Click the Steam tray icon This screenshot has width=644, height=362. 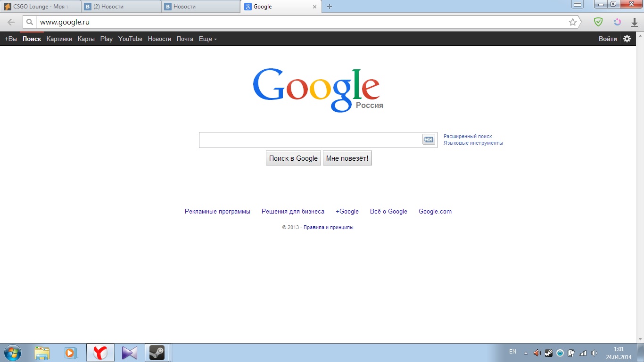click(x=549, y=353)
